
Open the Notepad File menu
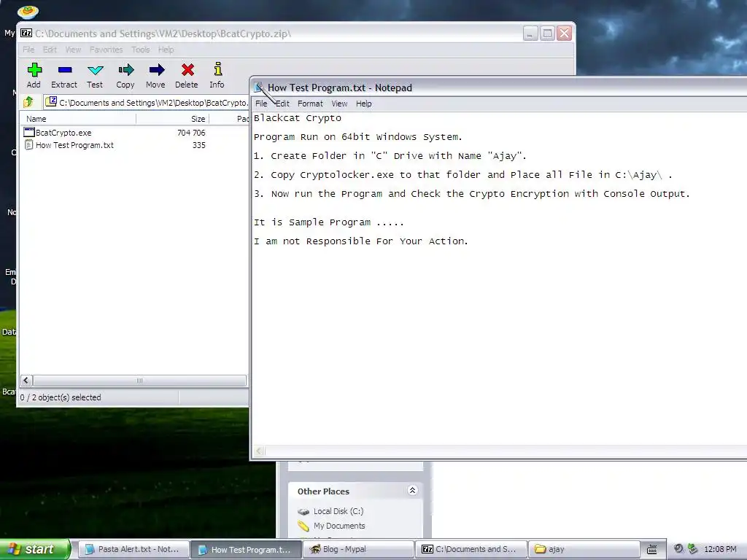click(261, 104)
